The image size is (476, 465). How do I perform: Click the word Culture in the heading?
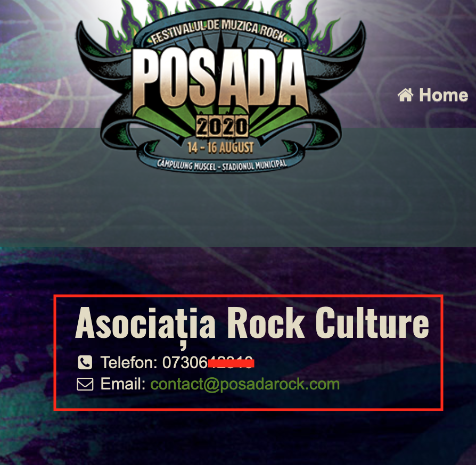click(x=372, y=322)
